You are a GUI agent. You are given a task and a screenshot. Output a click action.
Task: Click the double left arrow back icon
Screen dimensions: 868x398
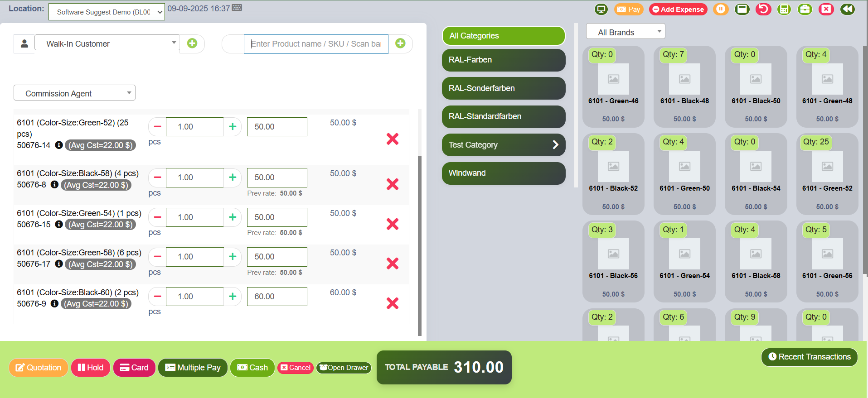click(x=847, y=9)
